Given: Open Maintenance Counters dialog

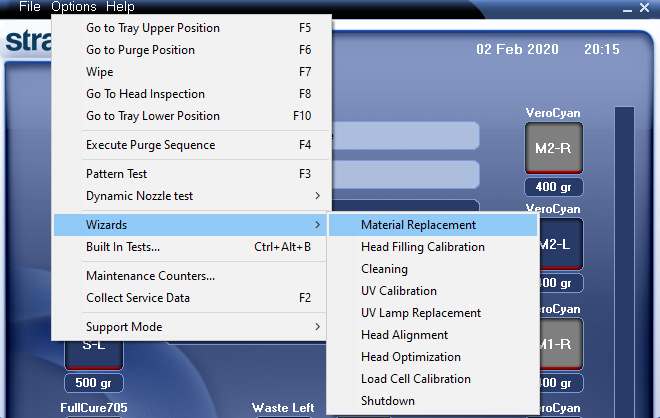Looking at the screenshot, I should (x=150, y=276).
